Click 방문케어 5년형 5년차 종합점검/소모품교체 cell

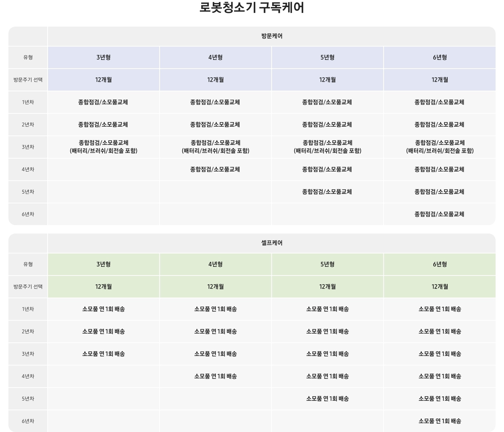327,192
